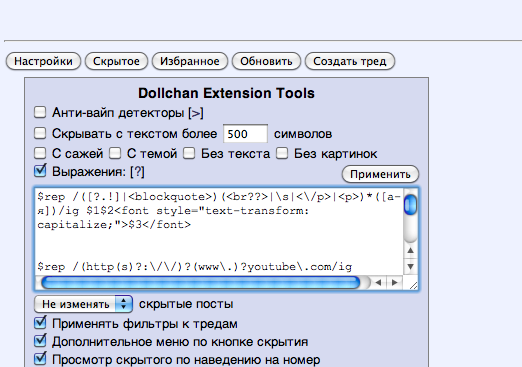Enable the С темой checkbox
The image size is (522, 367).
(115, 153)
